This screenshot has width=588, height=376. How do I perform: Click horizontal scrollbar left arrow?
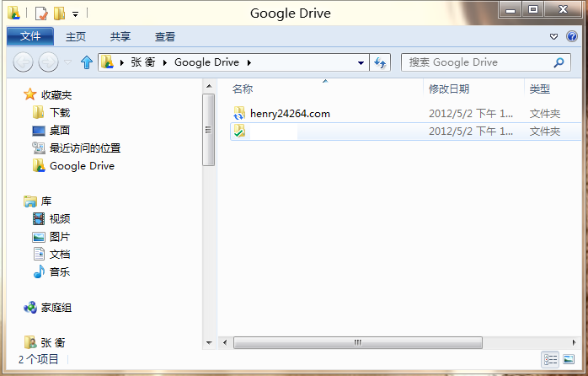225,342
